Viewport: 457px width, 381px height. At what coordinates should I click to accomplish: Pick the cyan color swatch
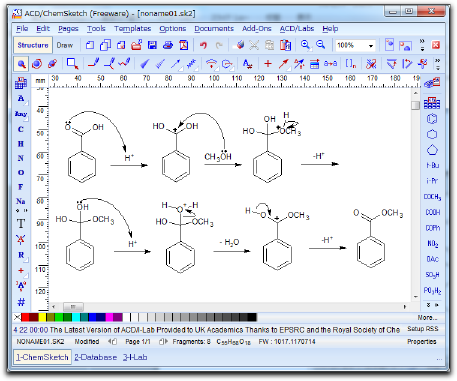tap(76, 317)
